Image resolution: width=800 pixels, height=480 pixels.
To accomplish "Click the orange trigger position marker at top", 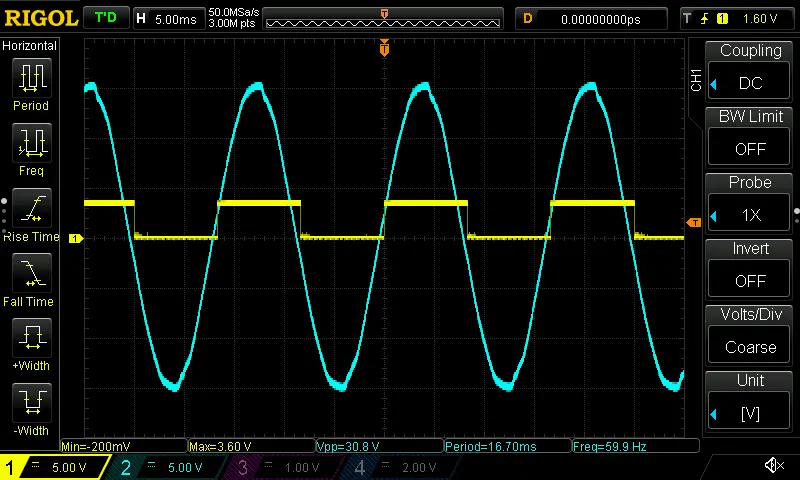I will (x=384, y=48).
